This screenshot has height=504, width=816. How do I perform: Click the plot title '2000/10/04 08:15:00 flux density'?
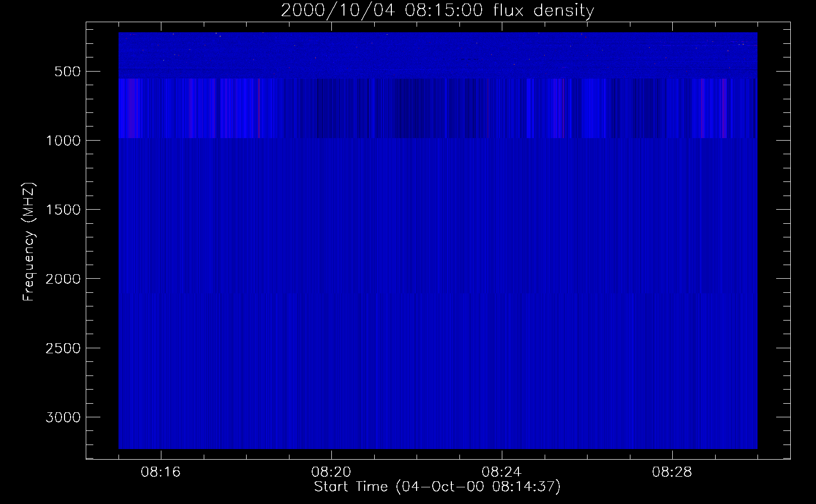437,10
